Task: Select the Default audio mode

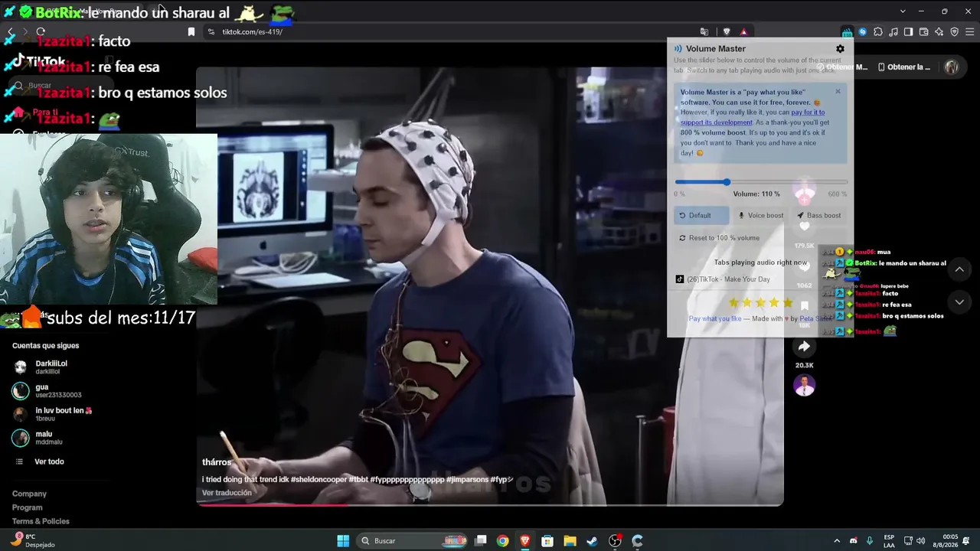Action: coord(701,215)
